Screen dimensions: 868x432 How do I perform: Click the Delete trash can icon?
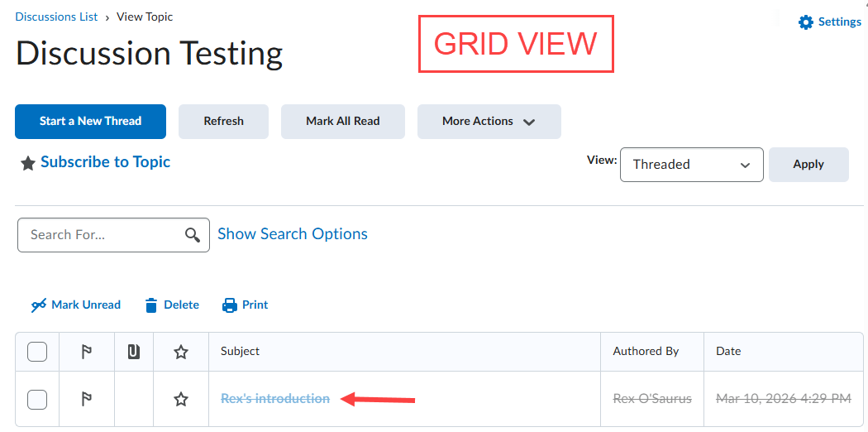151,305
